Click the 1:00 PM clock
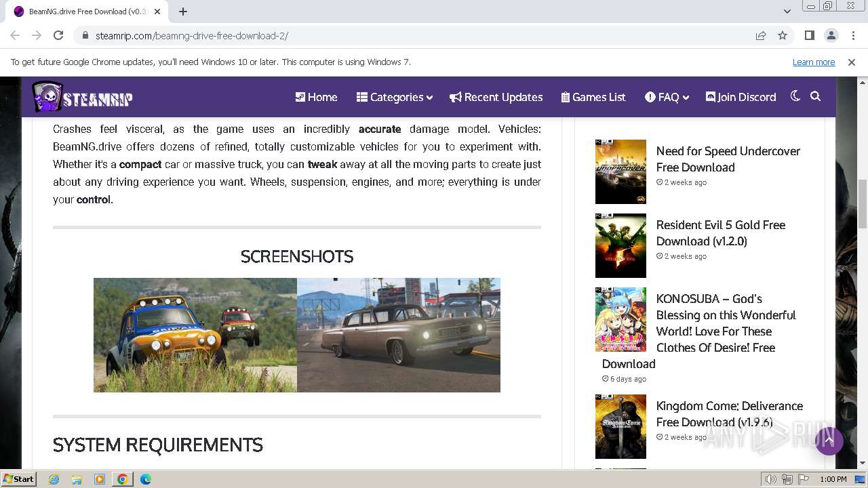The width and height of the screenshot is (868, 488). point(833,479)
